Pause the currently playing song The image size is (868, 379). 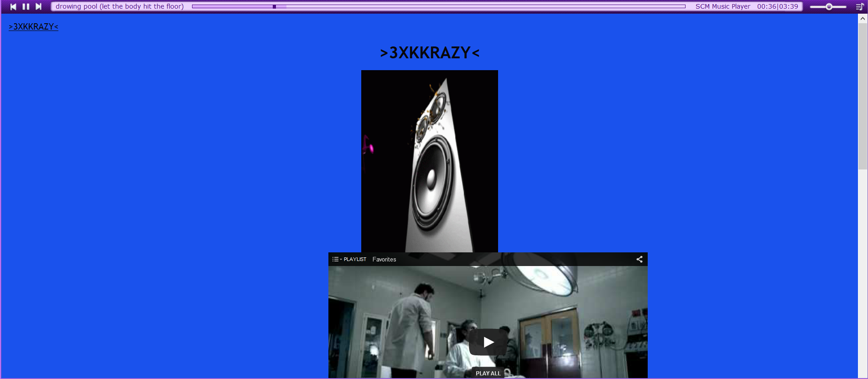pos(26,6)
